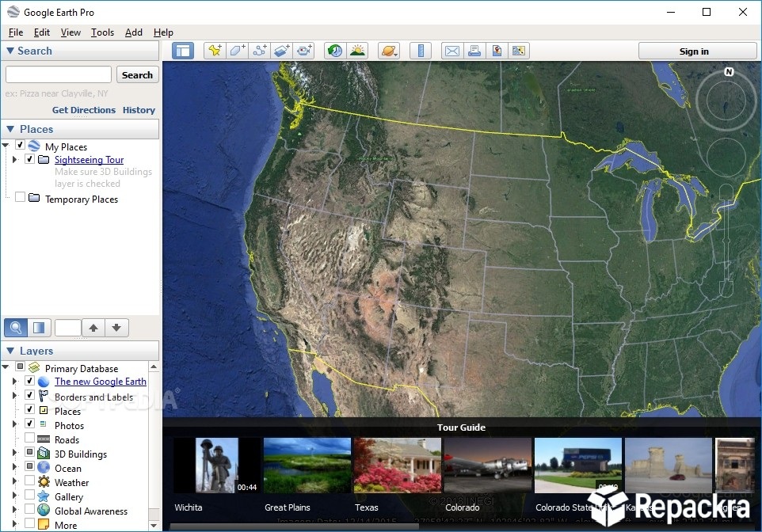Click the North compass indicator
The image size is (762, 532).
[x=729, y=72]
